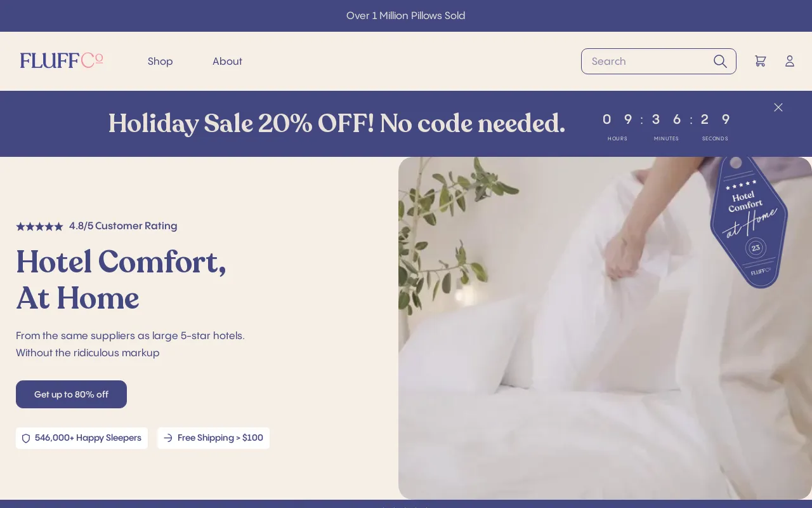
Task: Click the Free Shipping > $100 badge
Action: click(213, 438)
